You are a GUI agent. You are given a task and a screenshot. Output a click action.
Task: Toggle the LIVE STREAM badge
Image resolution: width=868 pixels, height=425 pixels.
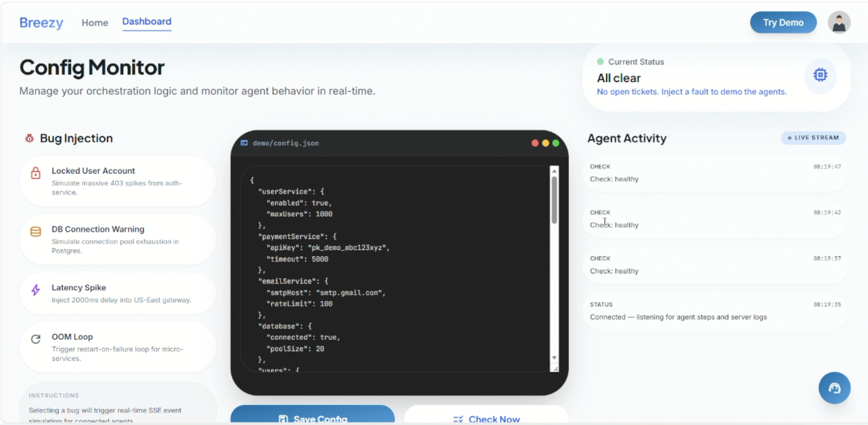813,138
